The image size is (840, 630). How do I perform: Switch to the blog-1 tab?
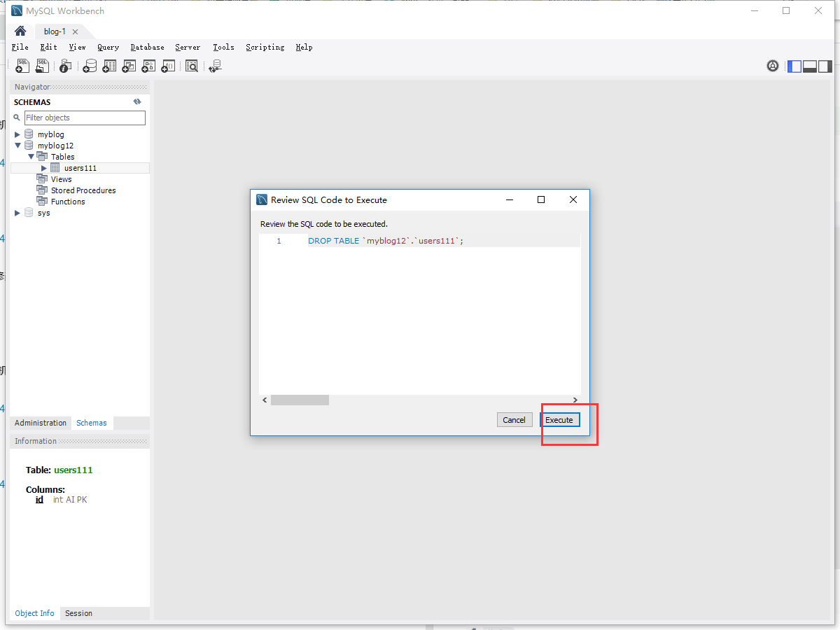point(55,31)
